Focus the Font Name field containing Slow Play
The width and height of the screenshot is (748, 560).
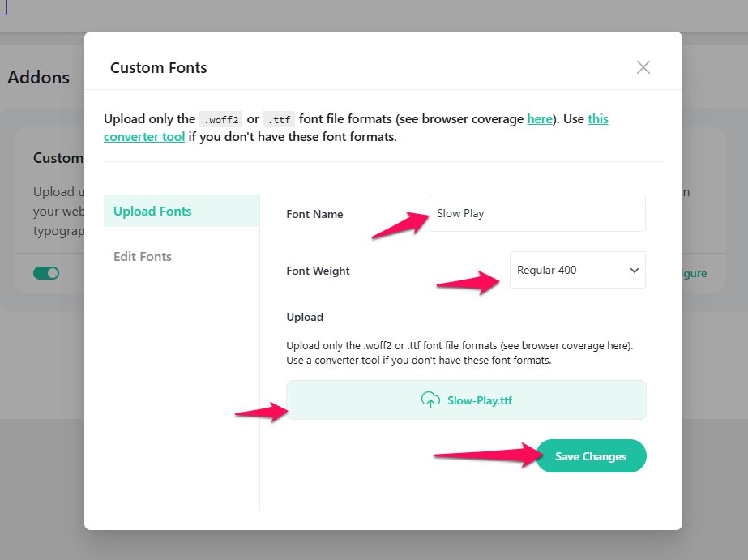(x=536, y=213)
